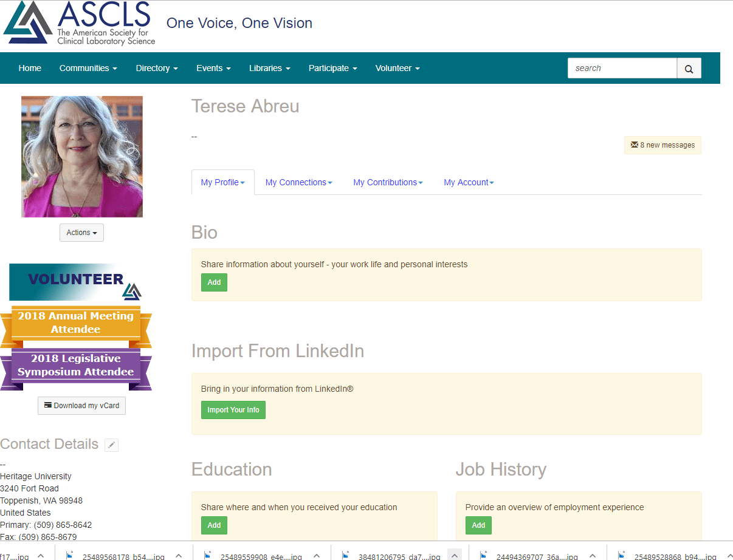The width and height of the screenshot is (733, 560).
Task: Expand the Directory navigation dropdown
Action: point(157,68)
